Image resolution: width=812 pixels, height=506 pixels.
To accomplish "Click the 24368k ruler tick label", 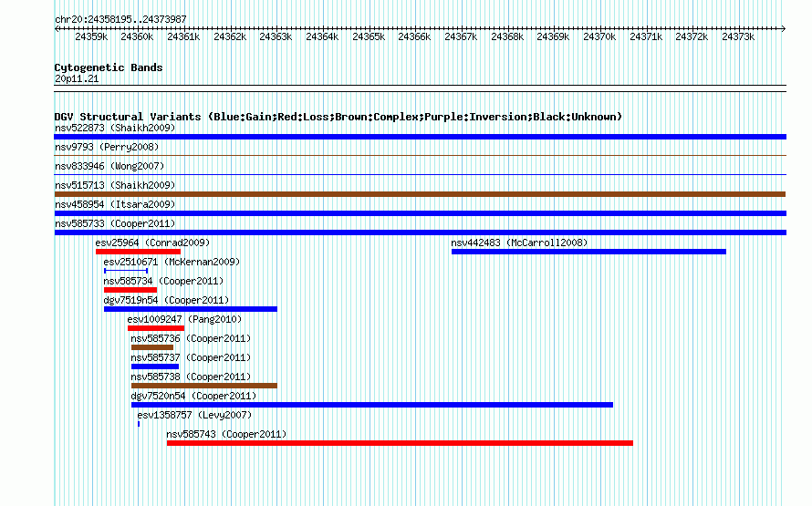I will (x=507, y=36).
